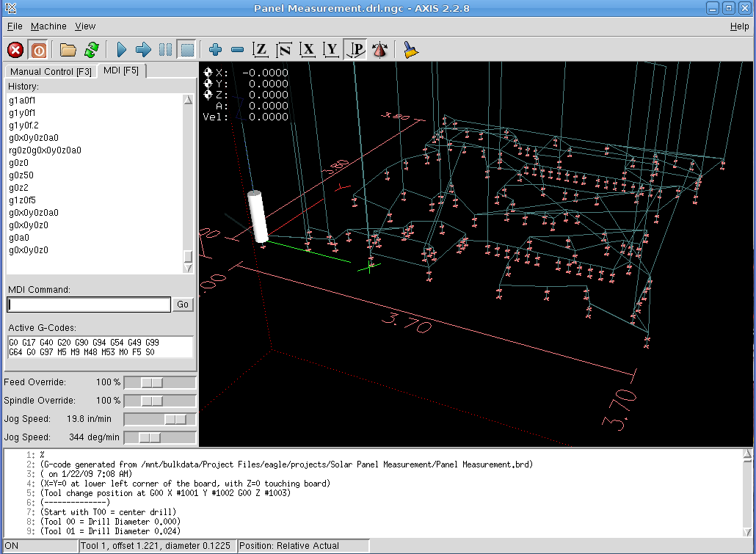Run the program with play icon
This screenshot has width=756, height=554.
coord(122,50)
